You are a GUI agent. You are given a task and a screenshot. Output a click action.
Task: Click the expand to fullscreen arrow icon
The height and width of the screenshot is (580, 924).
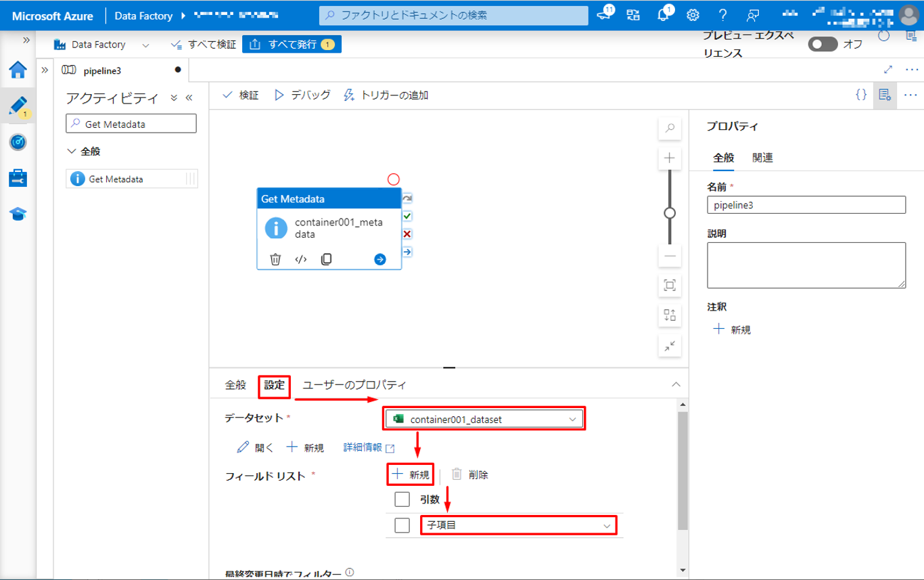click(x=888, y=70)
